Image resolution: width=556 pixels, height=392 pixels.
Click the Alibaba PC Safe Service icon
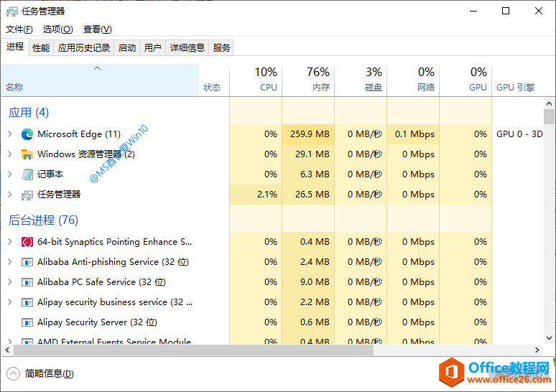[x=27, y=282]
